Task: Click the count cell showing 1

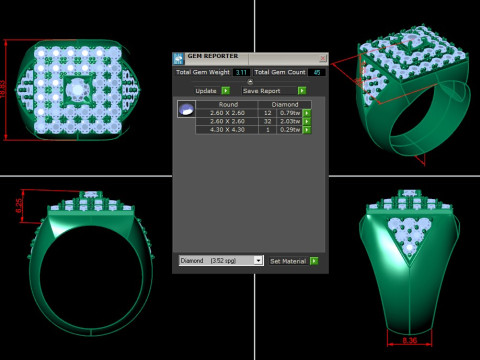Action: pos(268,130)
